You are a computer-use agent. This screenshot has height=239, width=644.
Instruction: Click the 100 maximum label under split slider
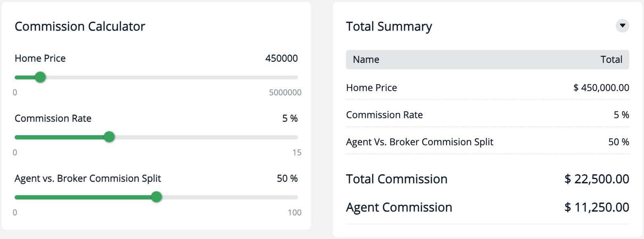[x=294, y=212]
